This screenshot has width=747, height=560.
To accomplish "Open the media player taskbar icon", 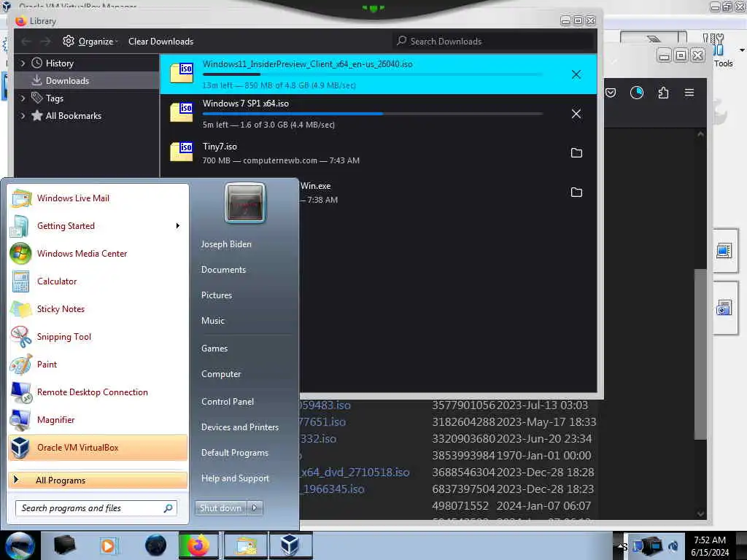I will coord(108,545).
